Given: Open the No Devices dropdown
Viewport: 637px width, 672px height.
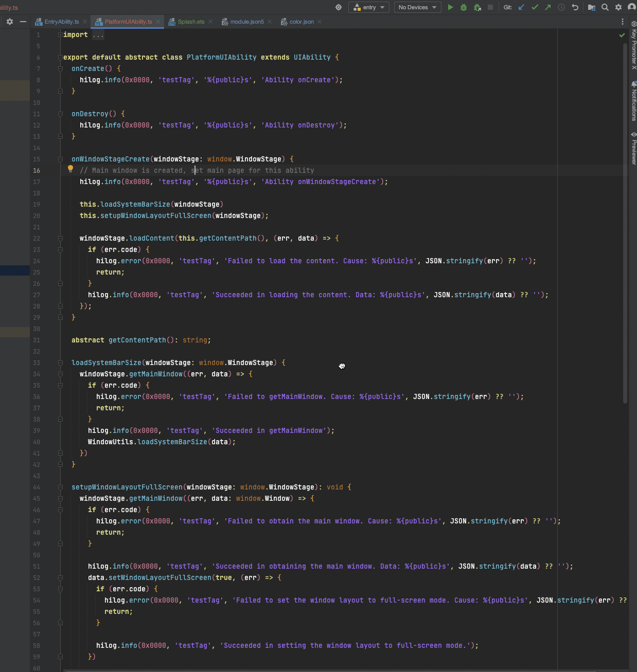Looking at the screenshot, I should (417, 7).
